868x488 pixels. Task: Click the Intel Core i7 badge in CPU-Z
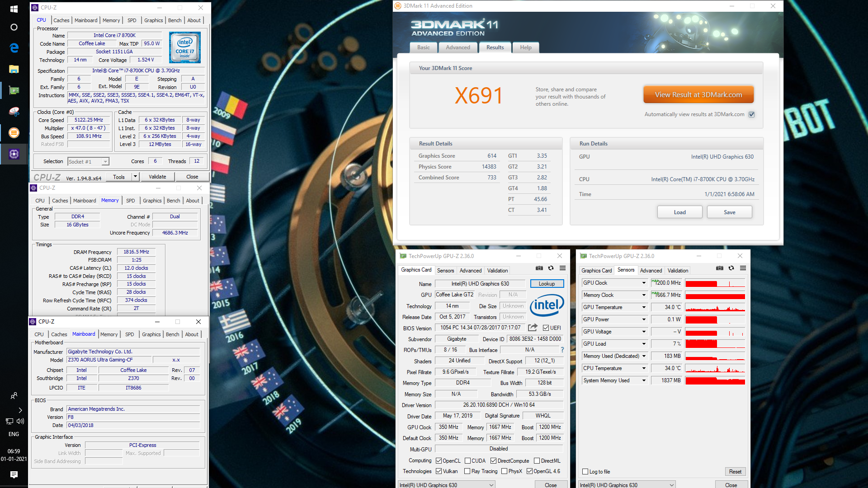pos(184,47)
